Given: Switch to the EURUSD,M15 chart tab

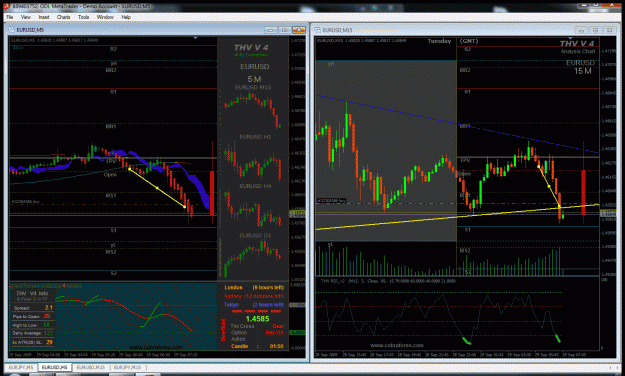Looking at the screenshot, I should (x=90, y=367).
